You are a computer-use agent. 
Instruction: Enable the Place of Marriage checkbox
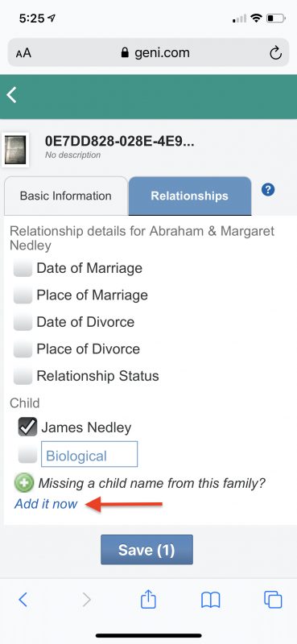23,295
